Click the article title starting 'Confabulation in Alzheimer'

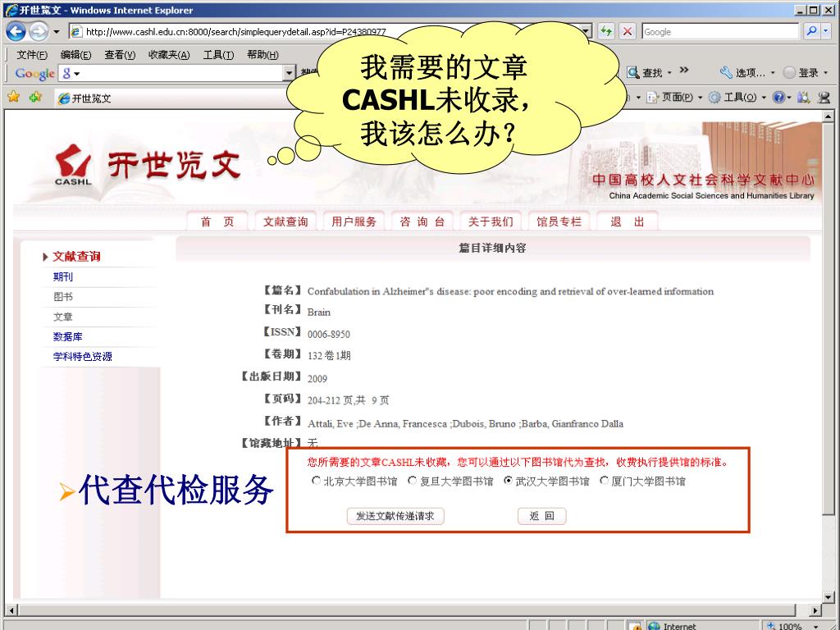(x=510, y=291)
